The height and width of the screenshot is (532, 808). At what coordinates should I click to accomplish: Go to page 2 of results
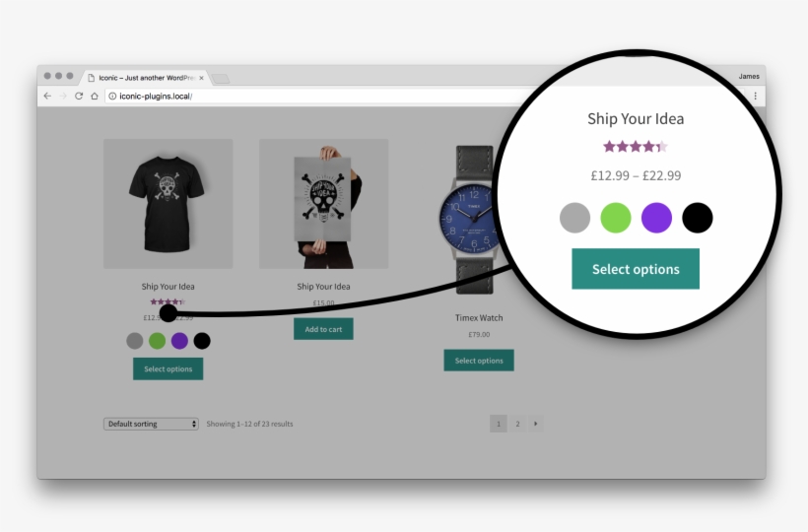[x=517, y=424]
